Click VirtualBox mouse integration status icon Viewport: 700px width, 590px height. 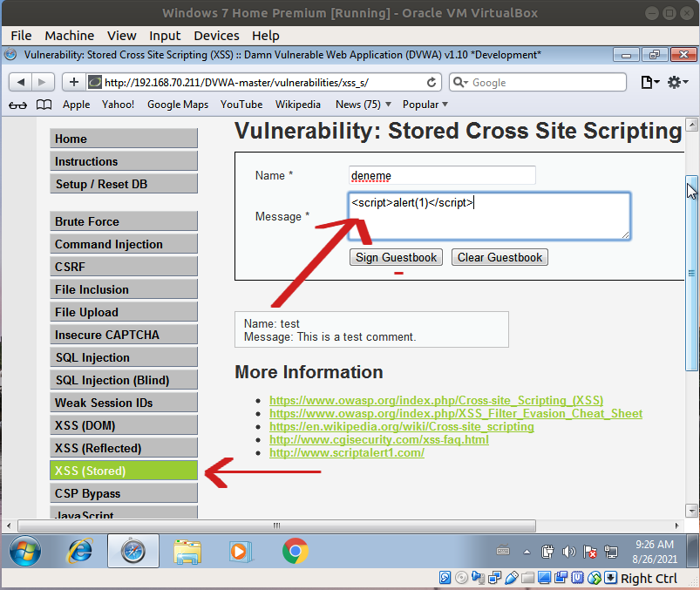[x=595, y=578]
